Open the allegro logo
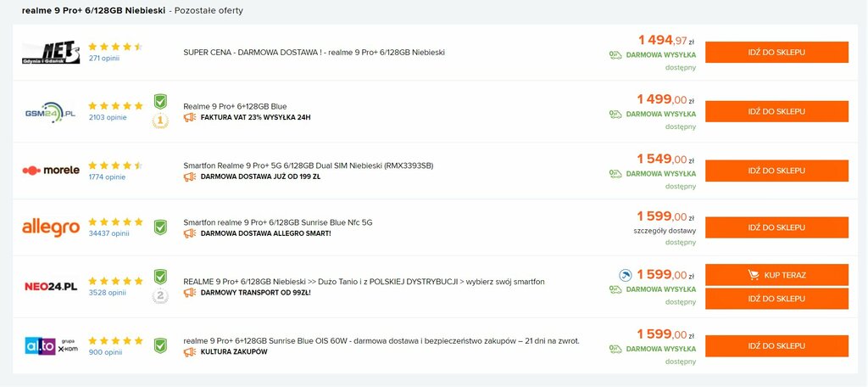The height and width of the screenshot is (387, 868). pos(51,227)
